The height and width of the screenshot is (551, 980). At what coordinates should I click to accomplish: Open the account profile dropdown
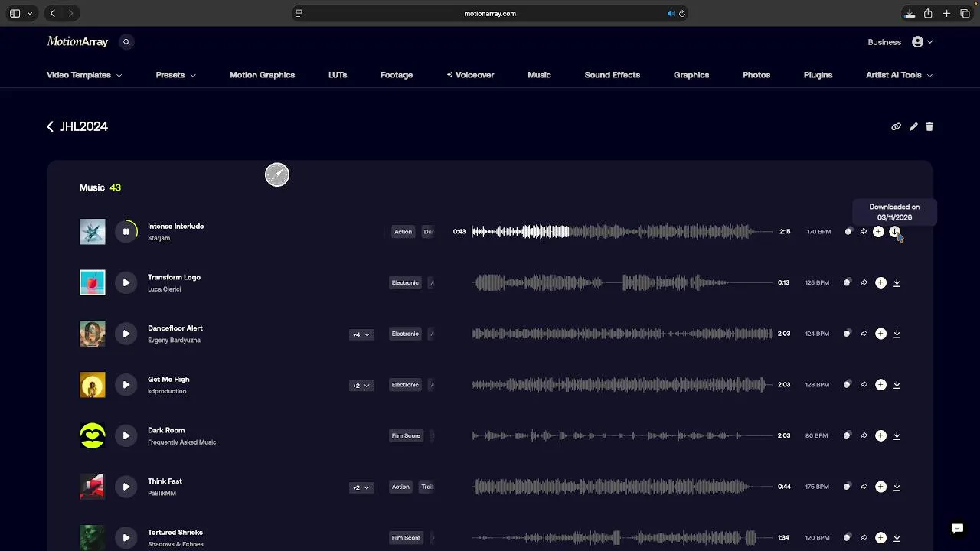pyautogui.click(x=922, y=42)
